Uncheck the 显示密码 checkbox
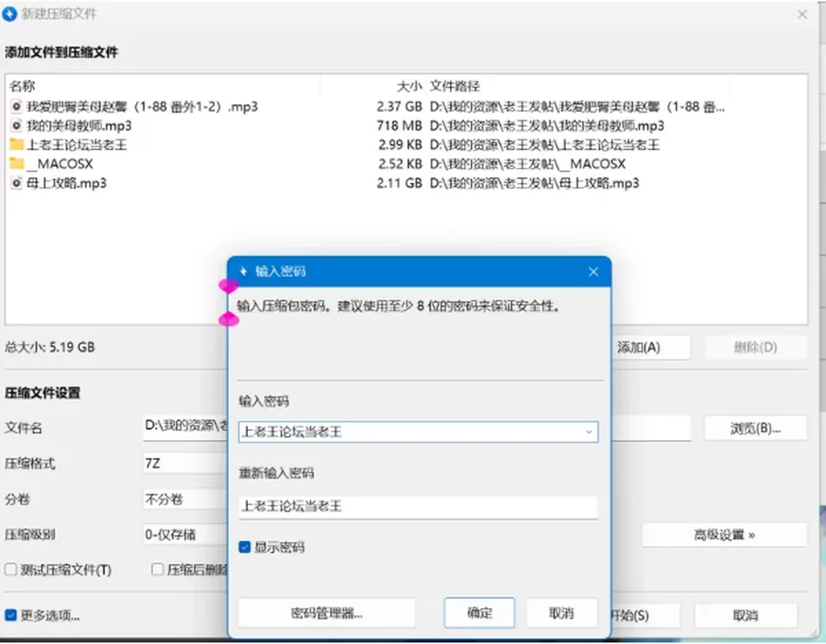This screenshot has width=826, height=644. [x=244, y=547]
